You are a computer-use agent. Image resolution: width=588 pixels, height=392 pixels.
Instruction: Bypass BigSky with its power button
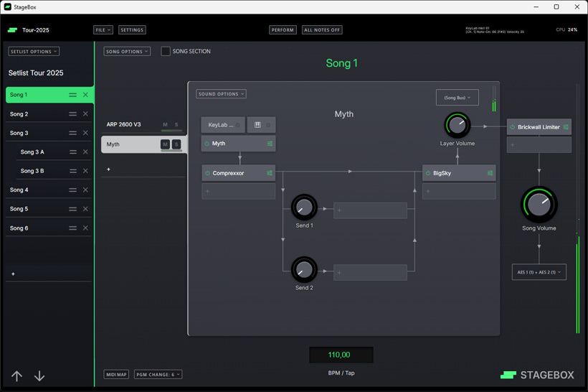[x=428, y=173]
